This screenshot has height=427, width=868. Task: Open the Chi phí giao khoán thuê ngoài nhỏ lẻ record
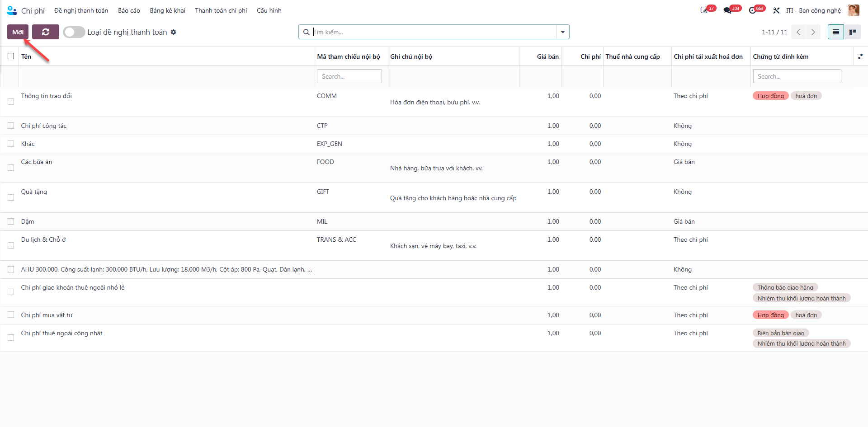[73, 287]
